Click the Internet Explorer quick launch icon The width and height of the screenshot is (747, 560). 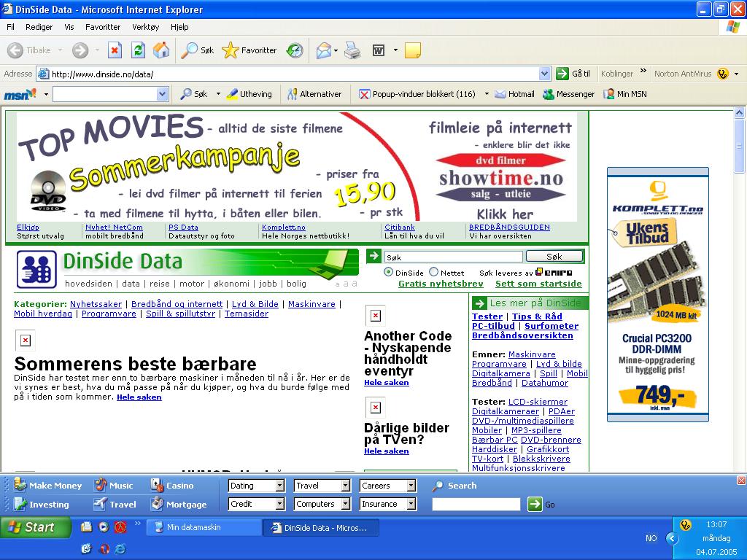120,548
